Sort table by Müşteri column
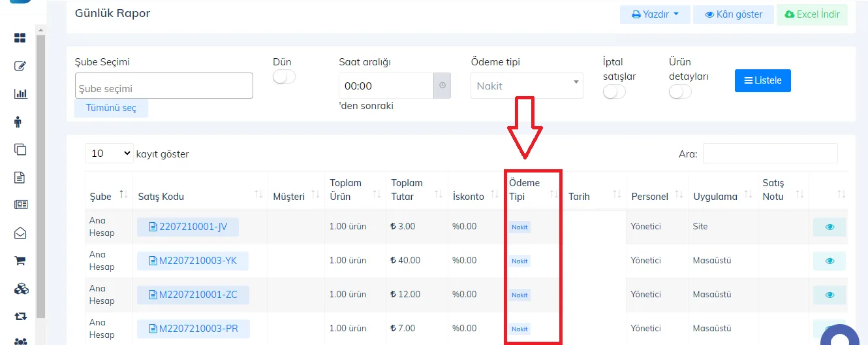This screenshot has width=868, height=345. pyautogui.click(x=296, y=190)
